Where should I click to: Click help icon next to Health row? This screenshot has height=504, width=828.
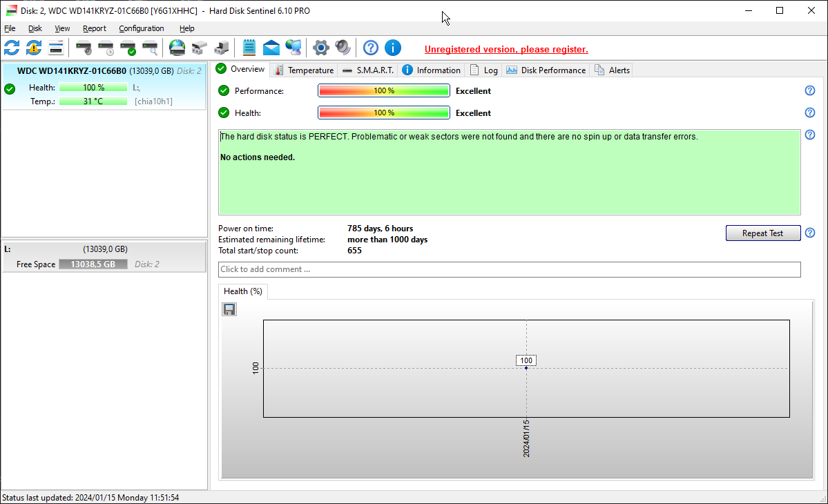(x=809, y=113)
